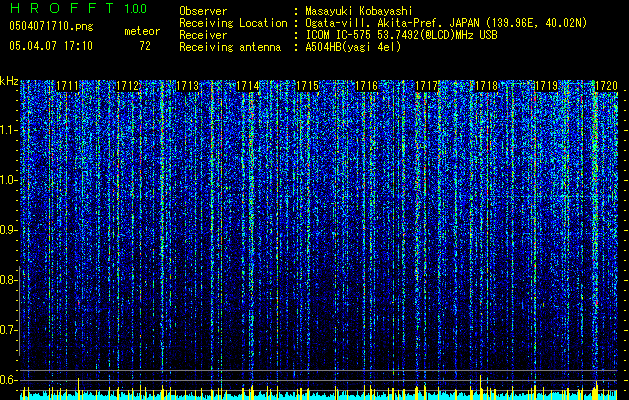Click Ogata-vill. Akita-Pref. JAPAN location text
The width and height of the screenshot is (629, 400).
[x=446, y=23]
